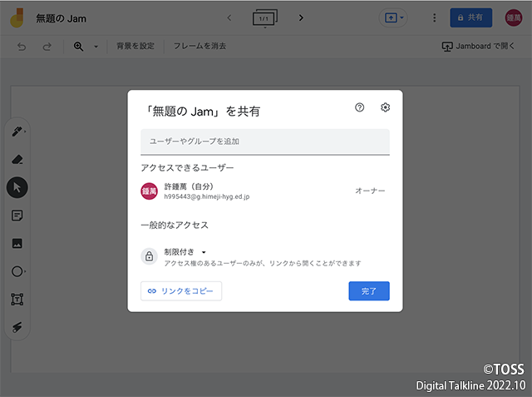Focus the ユーザーやグループを追加 input field
This screenshot has width=532, height=397.
(264, 141)
